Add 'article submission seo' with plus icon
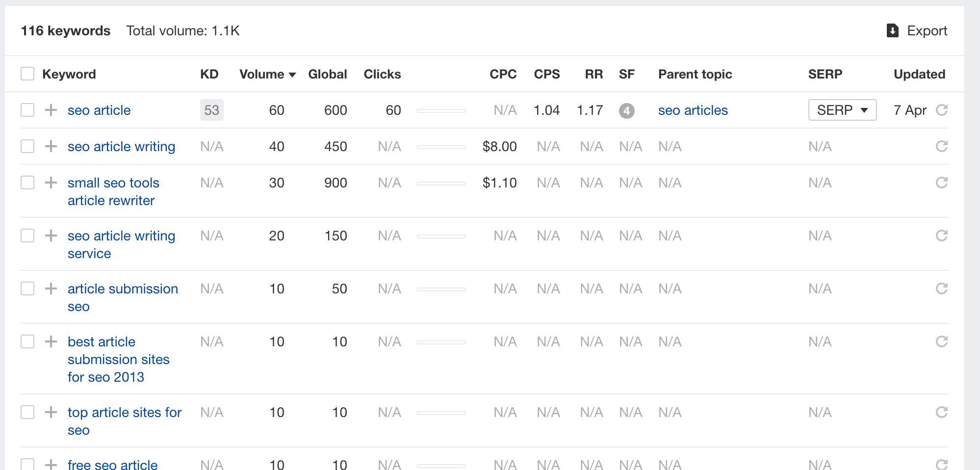Image resolution: width=980 pixels, height=470 pixels. click(51, 288)
